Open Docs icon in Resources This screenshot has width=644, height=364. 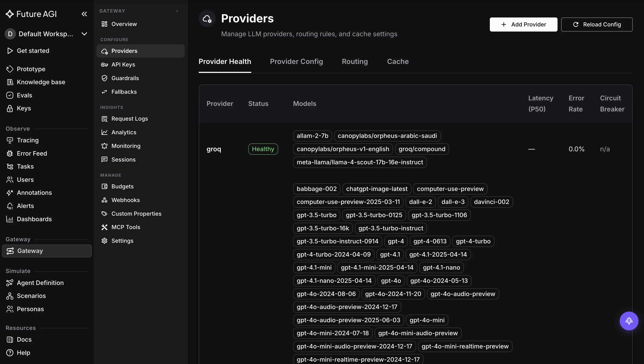(x=10, y=339)
